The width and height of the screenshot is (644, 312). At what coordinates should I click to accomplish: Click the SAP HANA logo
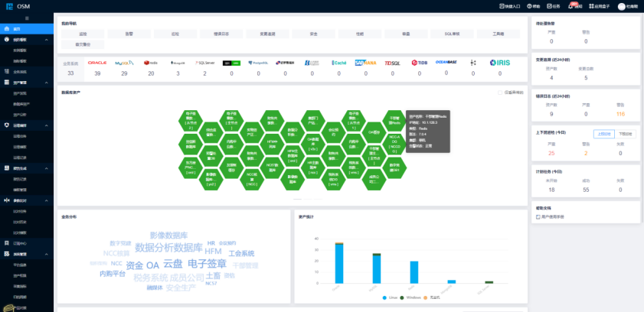click(365, 63)
